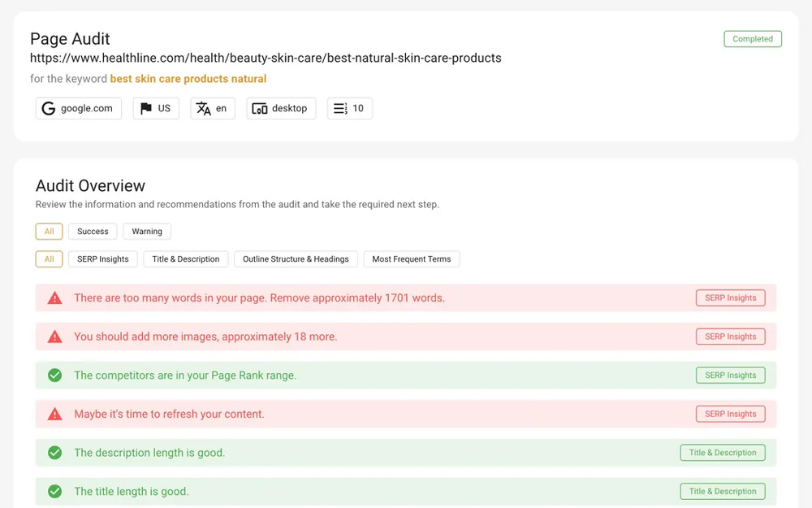Click the green checkmark on title length row
The width and height of the screenshot is (812, 508).
[x=54, y=492]
